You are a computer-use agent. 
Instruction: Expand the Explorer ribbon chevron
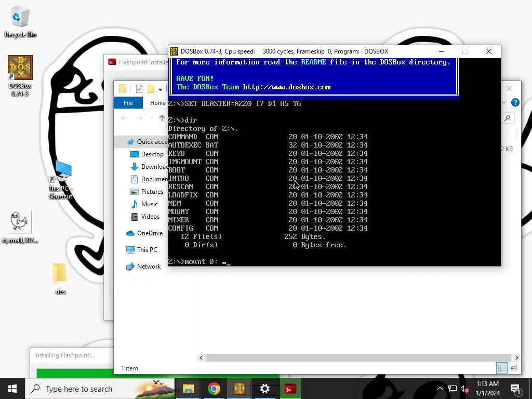pos(504,102)
